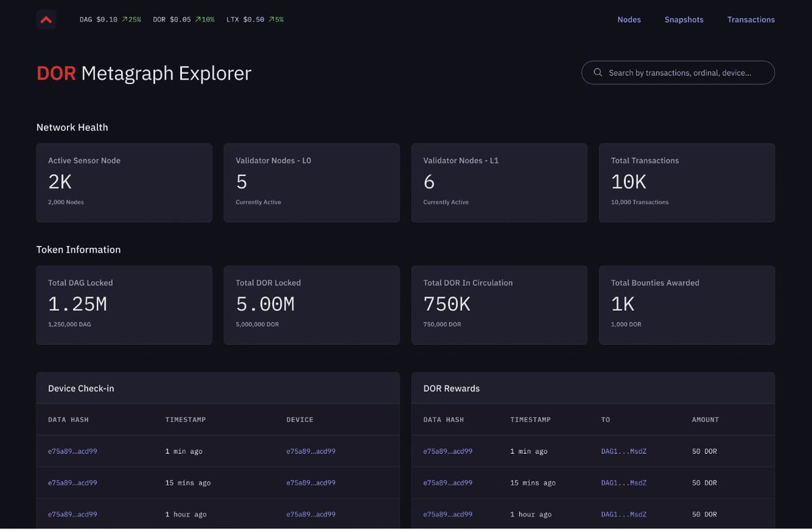
Task: Select the Total Bounties Awarded card
Action: 687,305
